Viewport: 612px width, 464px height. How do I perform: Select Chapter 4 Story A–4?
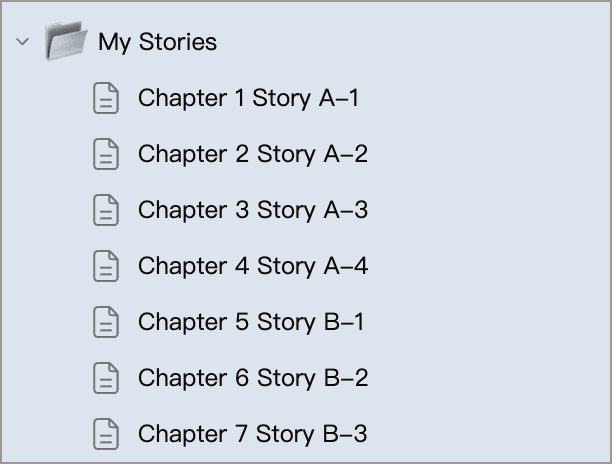click(x=253, y=266)
